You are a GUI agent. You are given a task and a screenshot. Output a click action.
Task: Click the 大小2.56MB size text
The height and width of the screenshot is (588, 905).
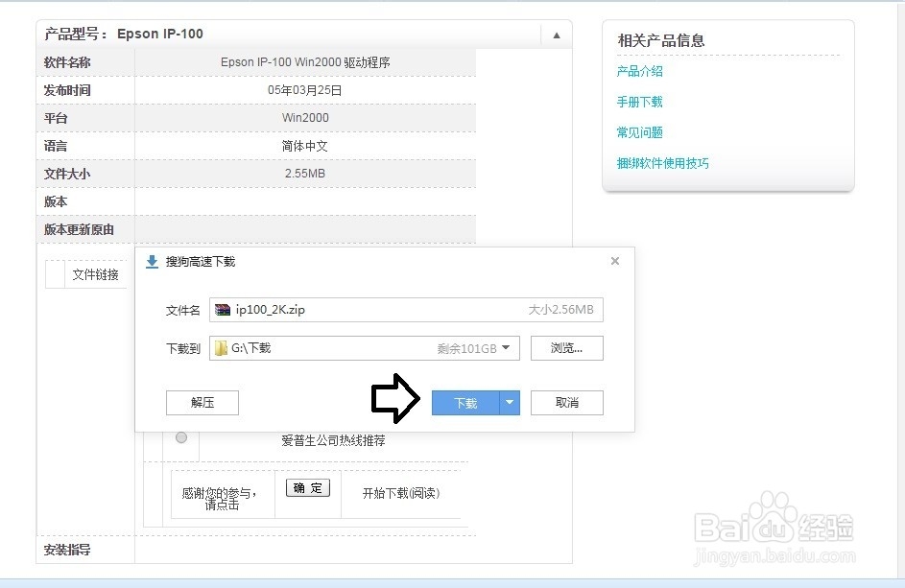[x=561, y=310]
